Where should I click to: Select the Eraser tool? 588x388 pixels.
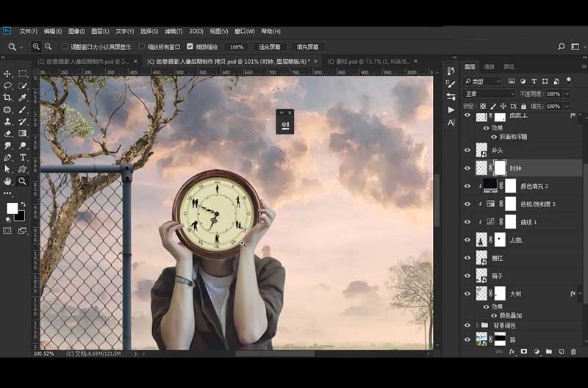pos(7,134)
